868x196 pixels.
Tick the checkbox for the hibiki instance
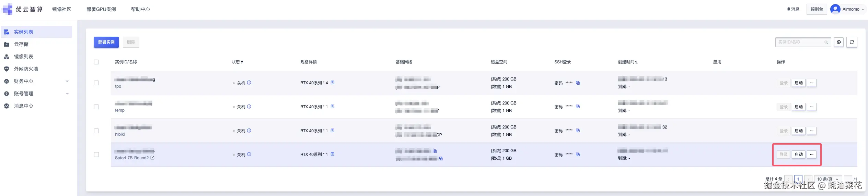[96, 131]
